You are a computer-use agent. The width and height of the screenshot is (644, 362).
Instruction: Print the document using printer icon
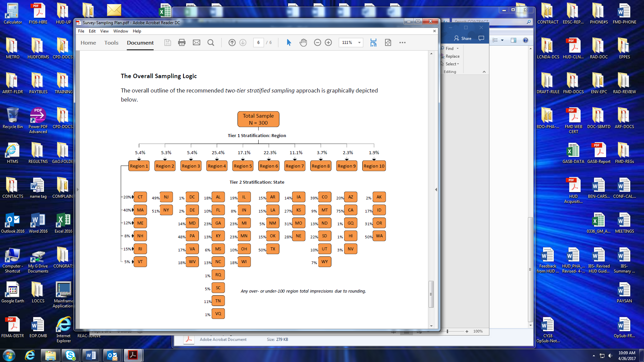point(182,43)
